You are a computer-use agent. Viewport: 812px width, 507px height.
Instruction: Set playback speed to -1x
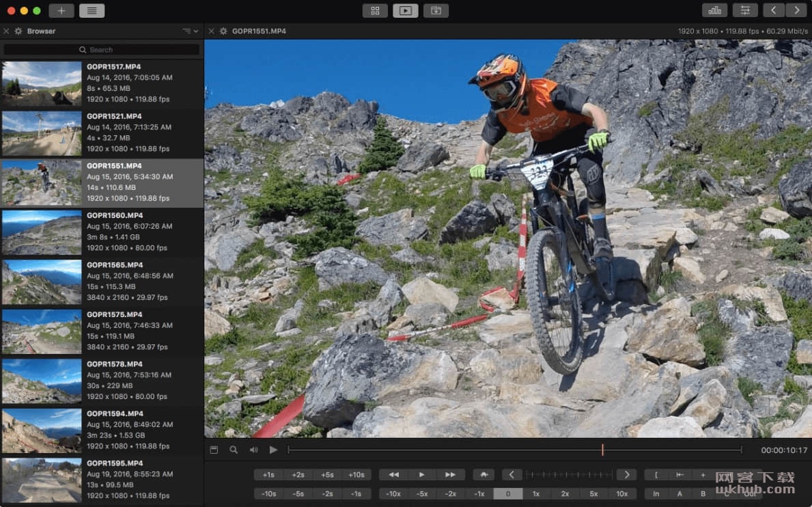(x=479, y=493)
